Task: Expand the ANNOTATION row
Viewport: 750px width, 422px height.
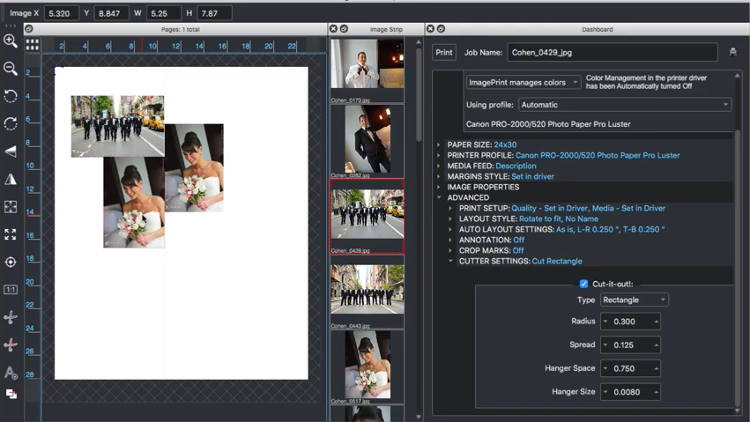Action: pyautogui.click(x=450, y=240)
